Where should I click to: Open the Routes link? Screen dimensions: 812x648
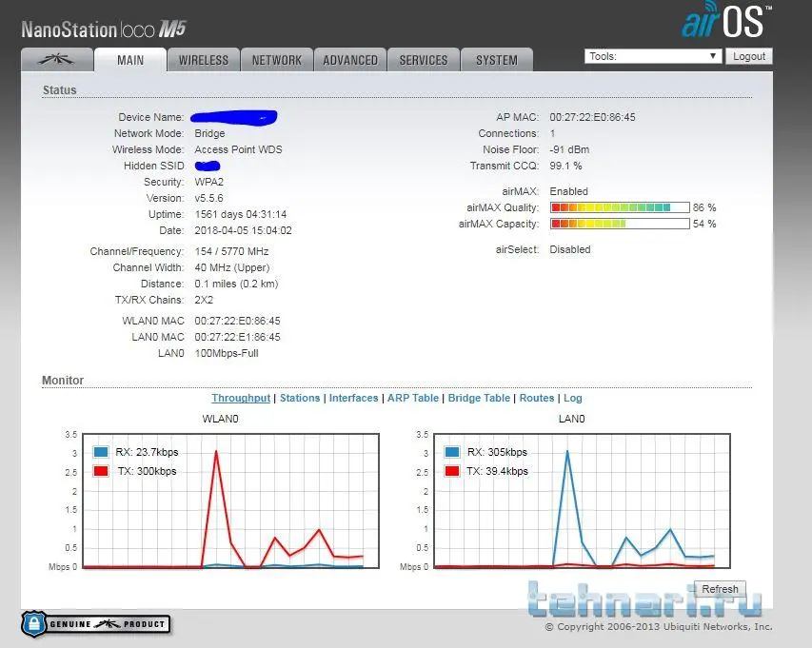point(537,398)
